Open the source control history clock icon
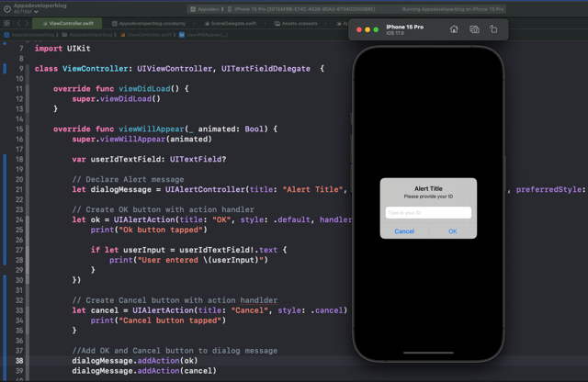Viewport: 588px width, 382px height. point(6,8)
